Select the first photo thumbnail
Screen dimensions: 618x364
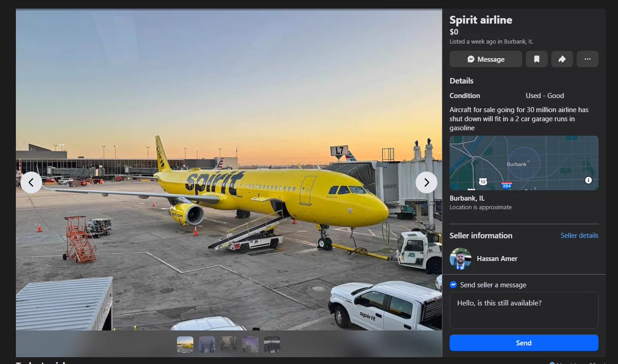185,344
